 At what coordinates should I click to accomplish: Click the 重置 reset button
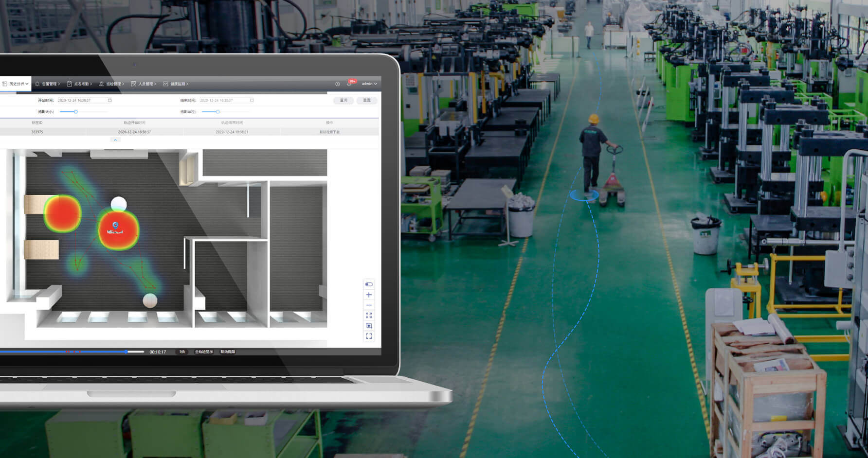point(367,100)
